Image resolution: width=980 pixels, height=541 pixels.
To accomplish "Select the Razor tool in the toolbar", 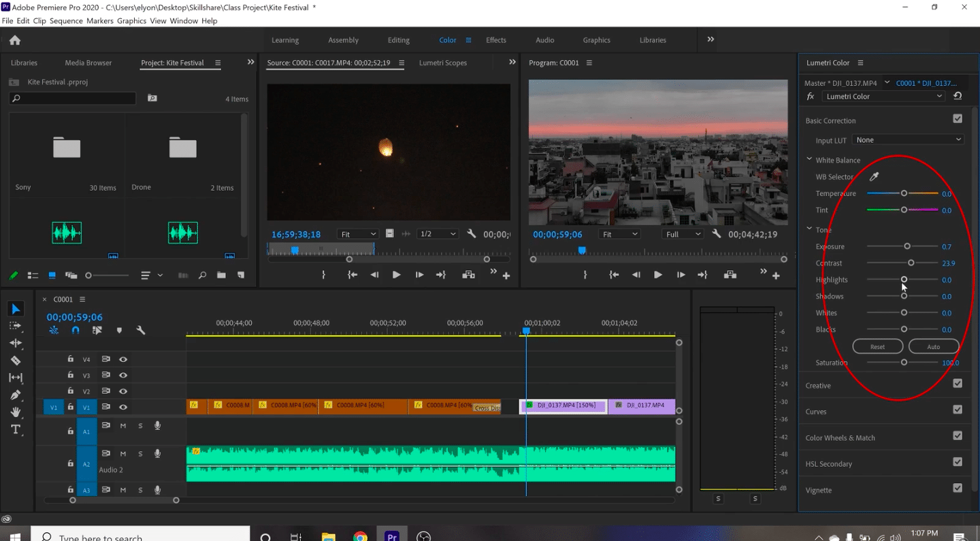I will 16,361.
